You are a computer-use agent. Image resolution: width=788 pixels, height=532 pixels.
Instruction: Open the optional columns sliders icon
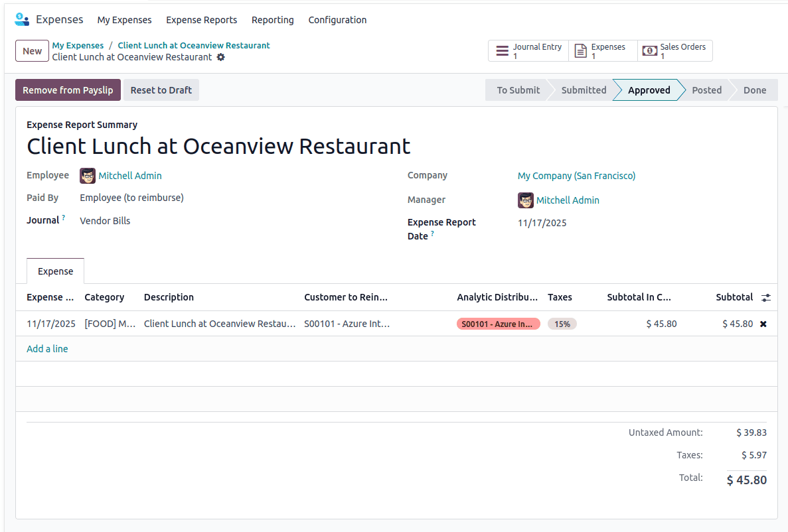coord(766,297)
